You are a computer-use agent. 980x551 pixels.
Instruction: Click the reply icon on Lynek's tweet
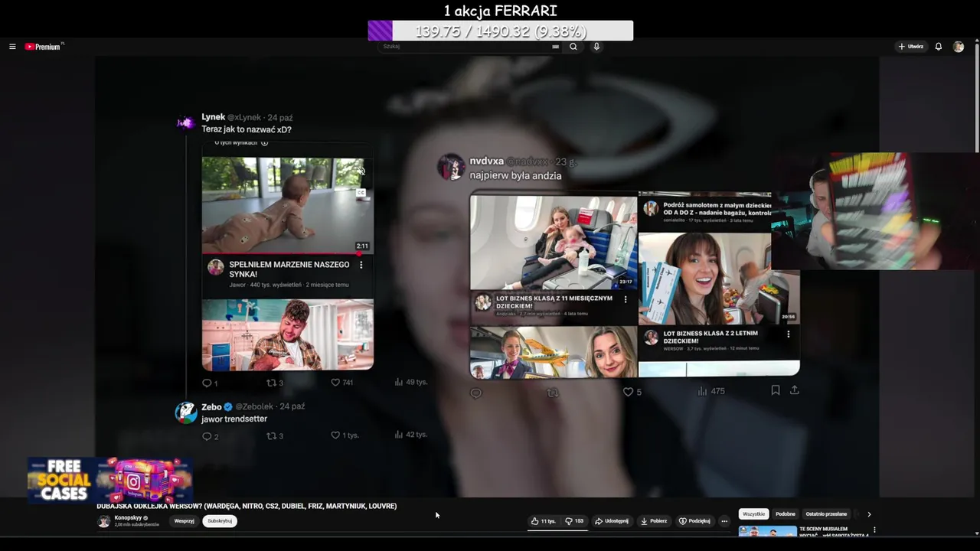point(207,383)
